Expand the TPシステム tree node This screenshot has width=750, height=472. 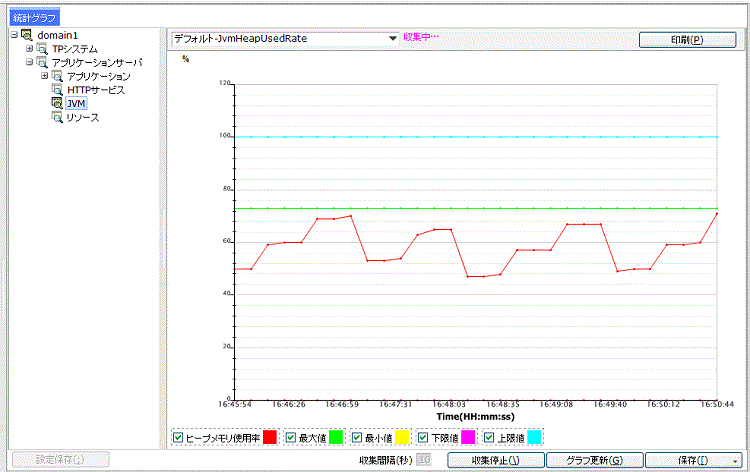click(x=30, y=49)
